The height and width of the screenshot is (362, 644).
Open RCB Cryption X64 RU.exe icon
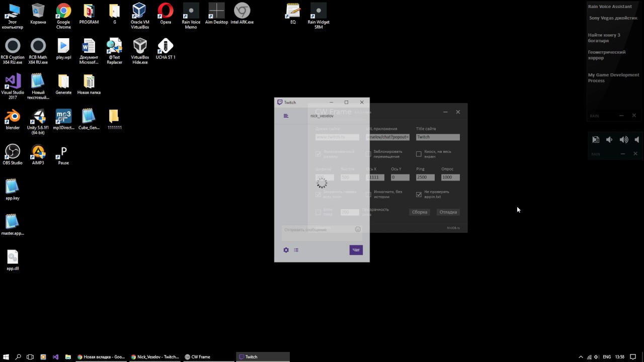click(x=13, y=51)
